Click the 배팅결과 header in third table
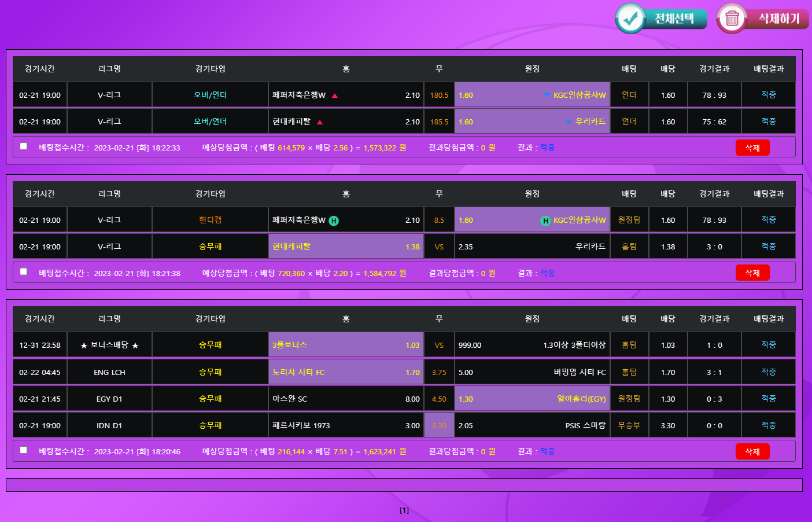 click(768, 319)
